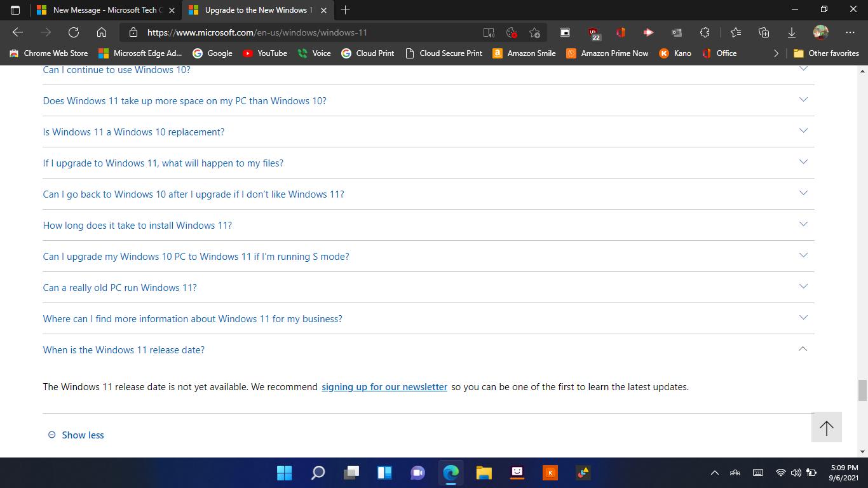Open the Outlook extension icon in the toolbar
This screenshot has height=488, width=868.
click(x=675, y=32)
